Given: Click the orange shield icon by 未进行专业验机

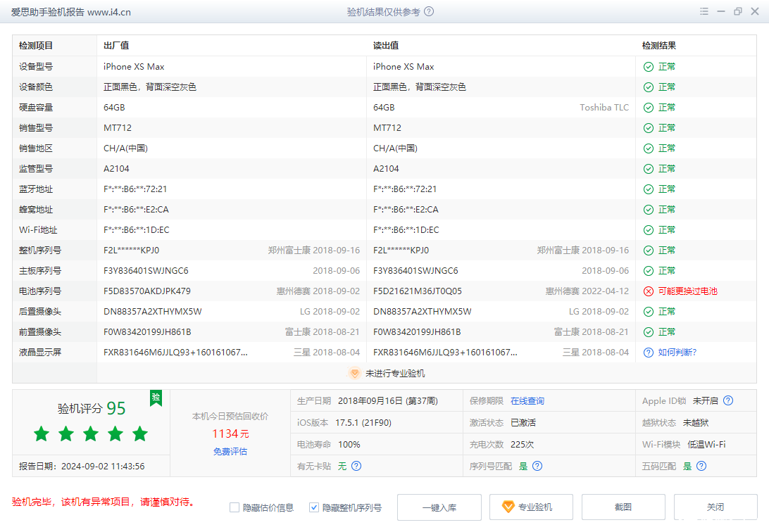Looking at the screenshot, I should coord(354,373).
